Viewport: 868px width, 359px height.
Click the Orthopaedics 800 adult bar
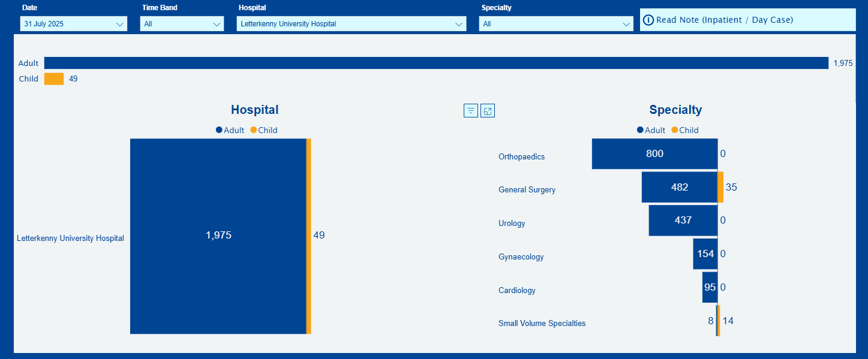(654, 154)
